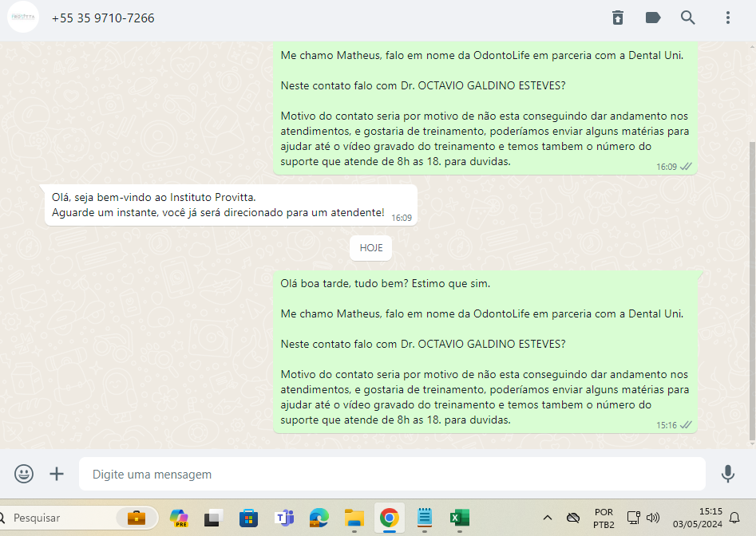Open File Explorer from taskbar
The height and width of the screenshot is (536, 756).
354,518
